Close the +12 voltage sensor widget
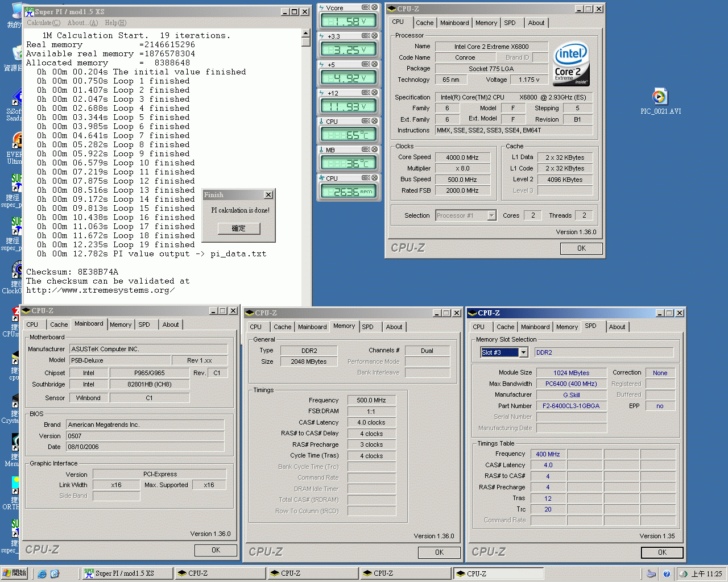The height and width of the screenshot is (582, 728). pyautogui.click(x=374, y=93)
